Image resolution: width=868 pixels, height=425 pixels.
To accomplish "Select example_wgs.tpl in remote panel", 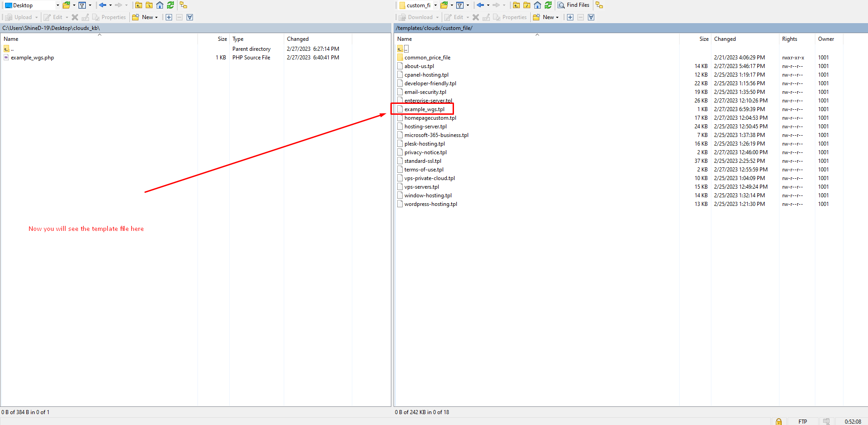I will [424, 109].
